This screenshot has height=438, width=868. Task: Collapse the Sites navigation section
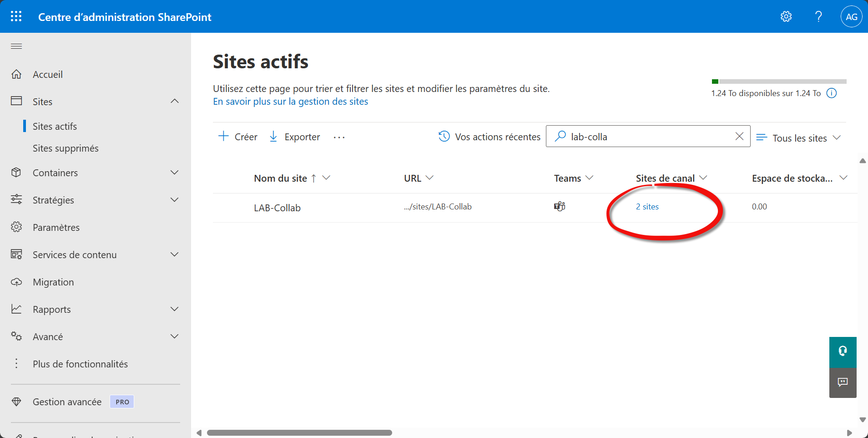175,101
